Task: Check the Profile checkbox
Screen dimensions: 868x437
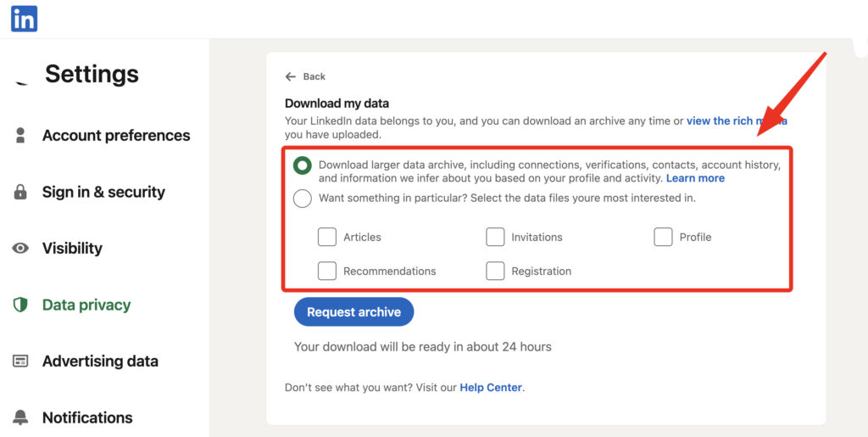Action: 663,237
